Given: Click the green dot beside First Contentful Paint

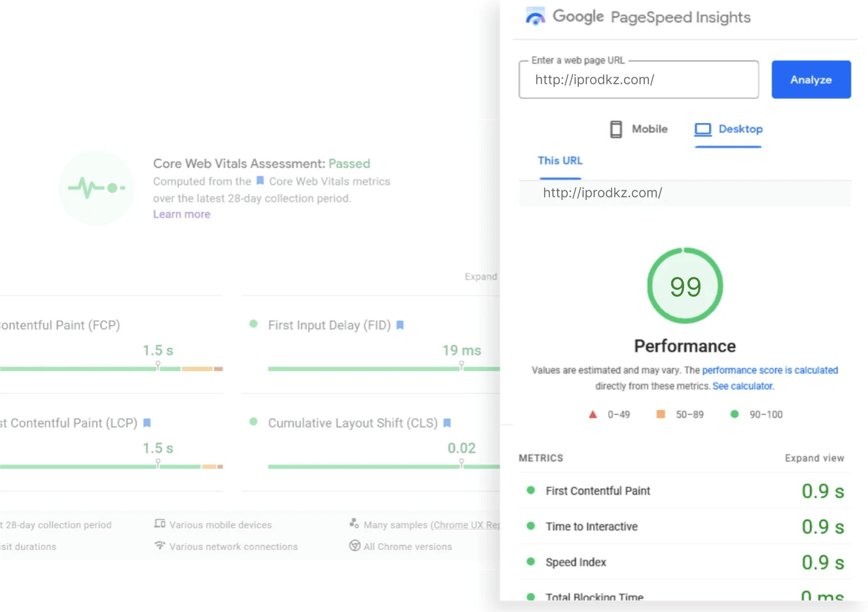Looking at the screenshot, I should tap(531, 490).
